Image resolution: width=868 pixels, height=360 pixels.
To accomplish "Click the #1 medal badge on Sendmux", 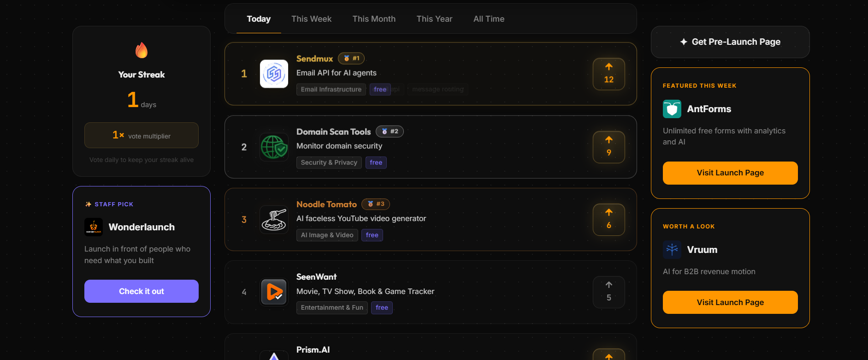I will pos(351,59).
